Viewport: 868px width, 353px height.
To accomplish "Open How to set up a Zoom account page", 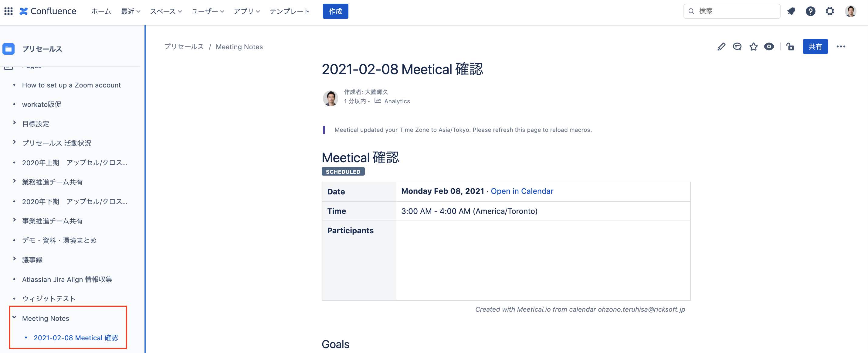I will [71, 85].
